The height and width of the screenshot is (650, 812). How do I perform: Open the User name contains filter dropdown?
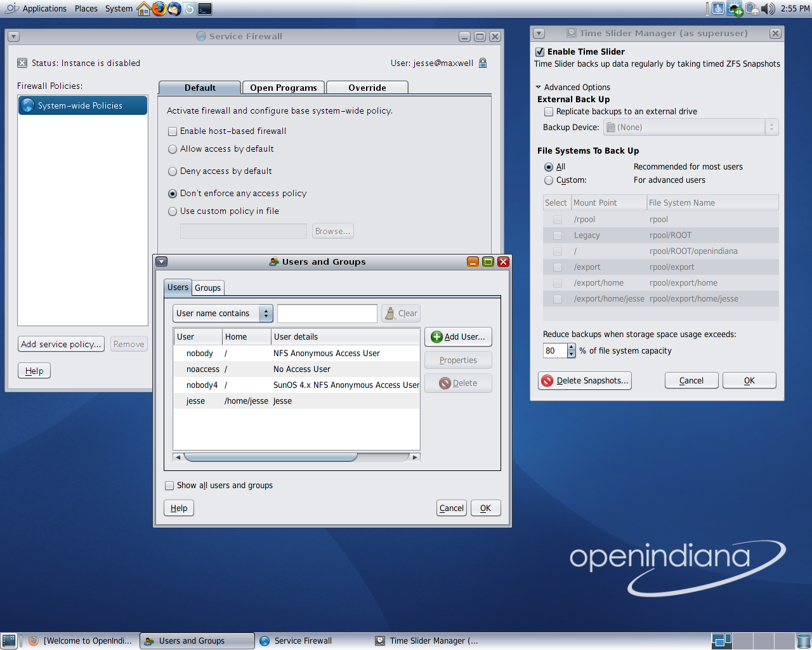click(223, 314)
